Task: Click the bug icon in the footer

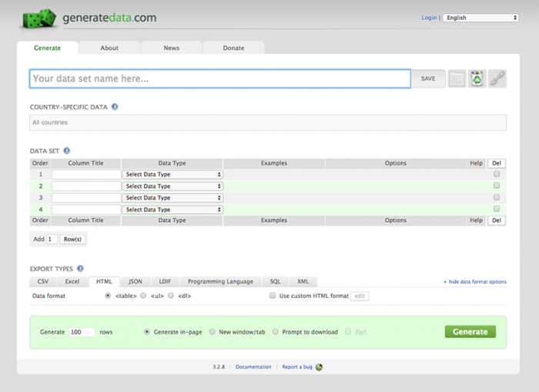Action: (319, 367)
